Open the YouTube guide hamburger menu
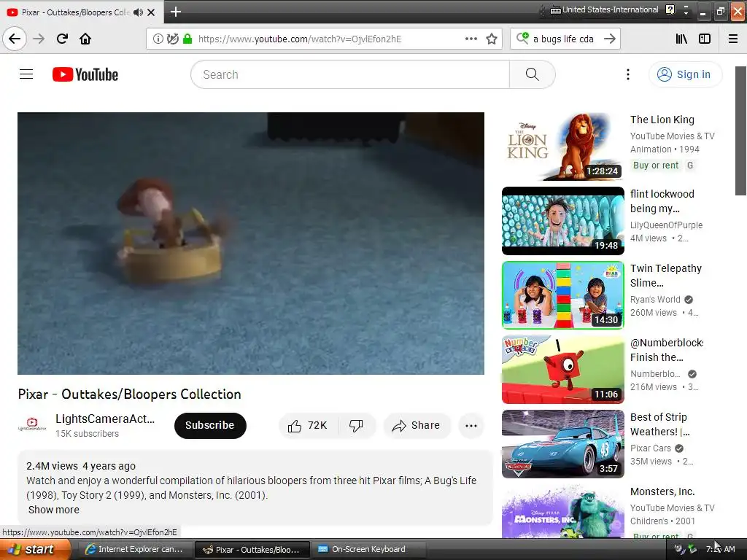The image size is (747, 560). [26, 74]
